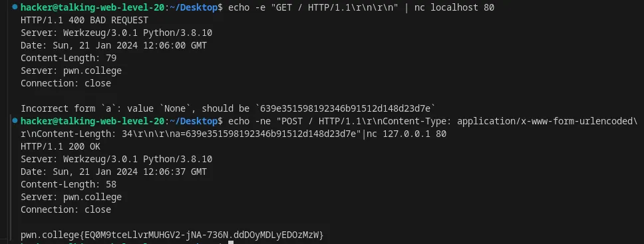Click the 'Connection: close' line under the 200 response
The image size is (644, 244).
[x=66, y=209]
